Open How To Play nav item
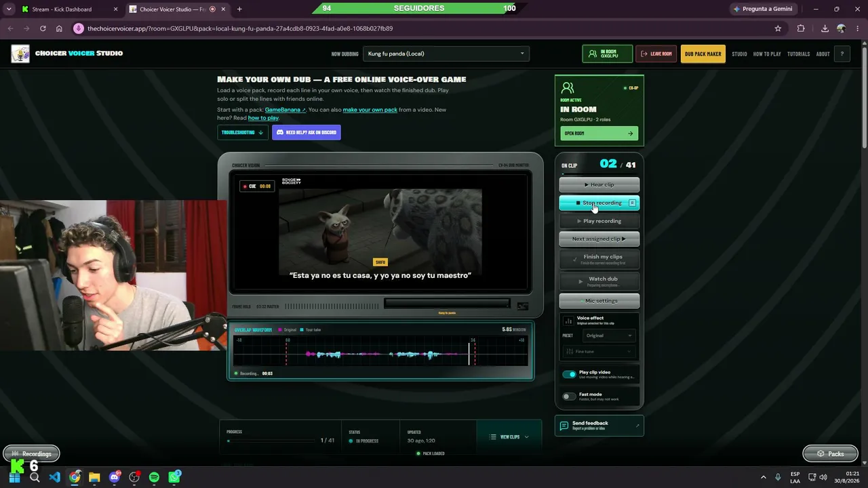Image resolution: width=868 pixels, height=488 pixels. 767,54
